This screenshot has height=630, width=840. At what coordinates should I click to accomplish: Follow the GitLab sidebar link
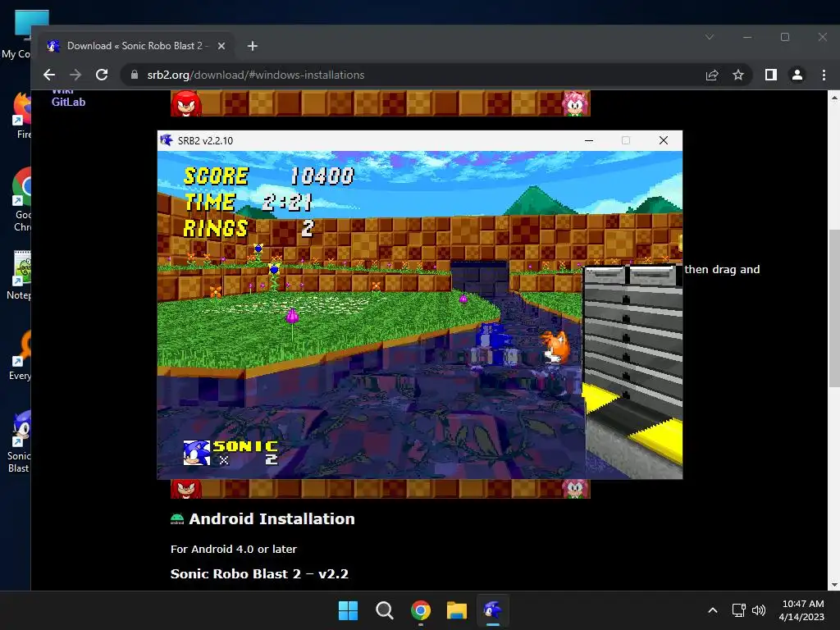[68, 102]
